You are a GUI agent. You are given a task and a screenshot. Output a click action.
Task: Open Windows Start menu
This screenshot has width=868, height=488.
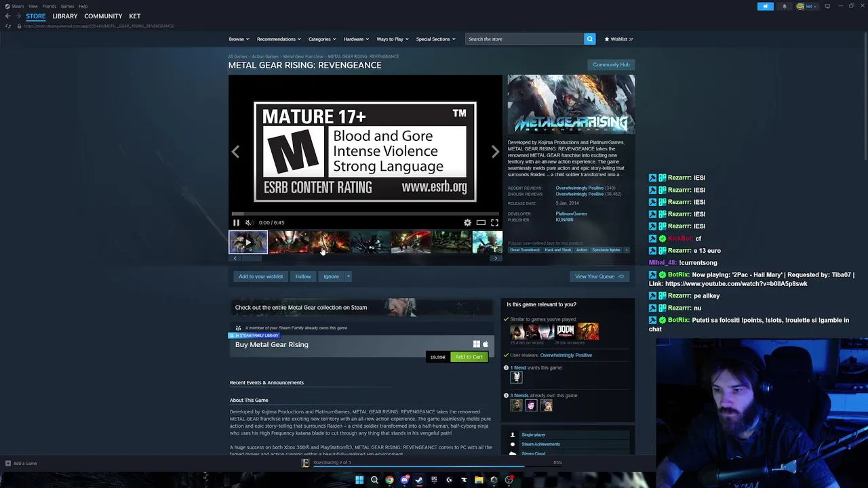pos(359,480)
